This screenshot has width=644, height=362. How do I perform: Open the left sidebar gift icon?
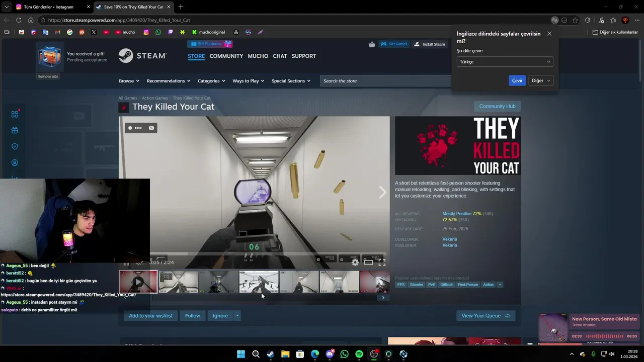click(x=15, y=130)
